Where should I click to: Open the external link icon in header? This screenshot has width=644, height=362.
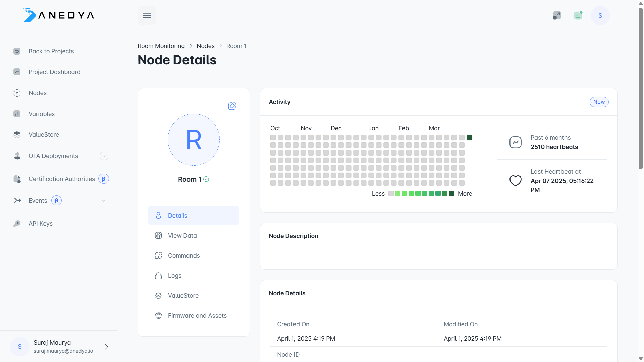click(557, 15)
